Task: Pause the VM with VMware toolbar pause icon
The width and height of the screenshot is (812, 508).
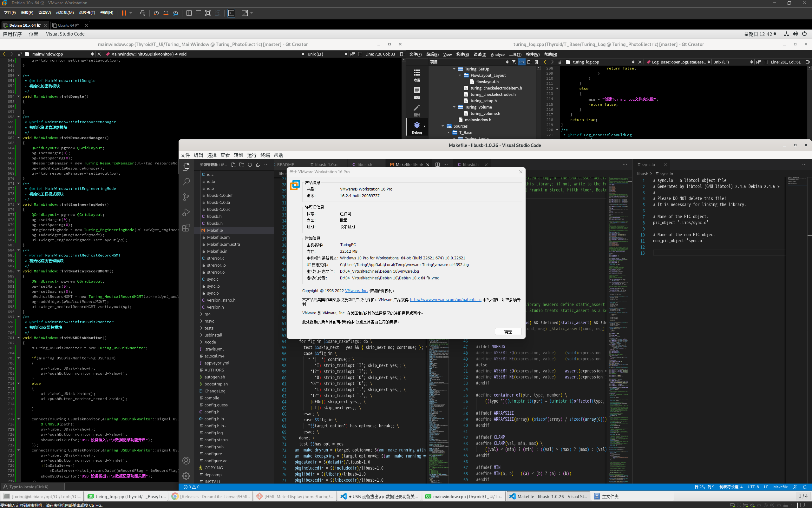Action: click(124, 13)
